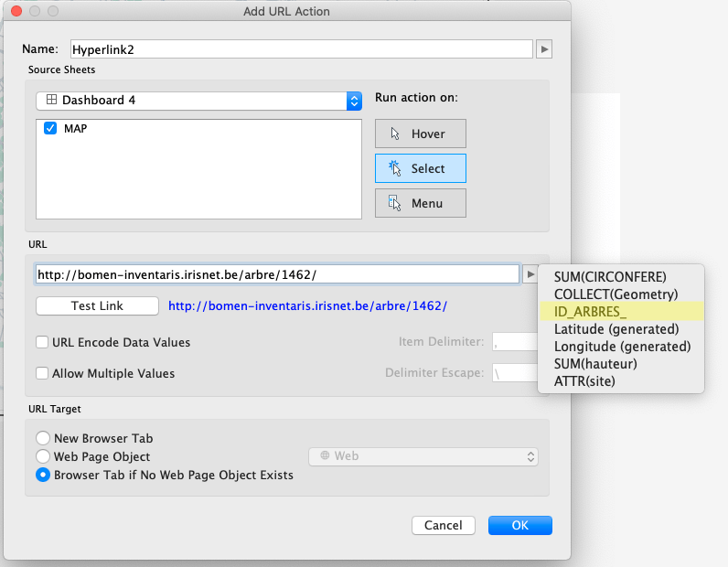Click insert field arrow beside URL box

(530, 273)
